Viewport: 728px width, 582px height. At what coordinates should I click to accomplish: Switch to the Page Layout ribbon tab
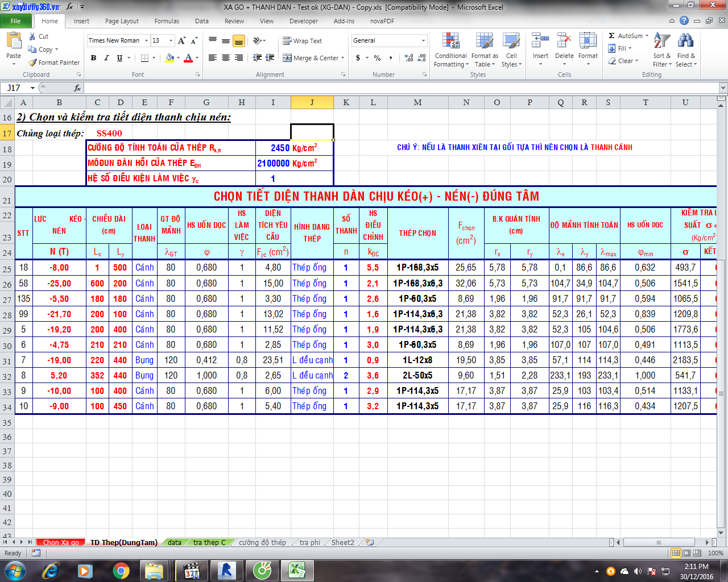pyautogui.click(x=122, y=21)
